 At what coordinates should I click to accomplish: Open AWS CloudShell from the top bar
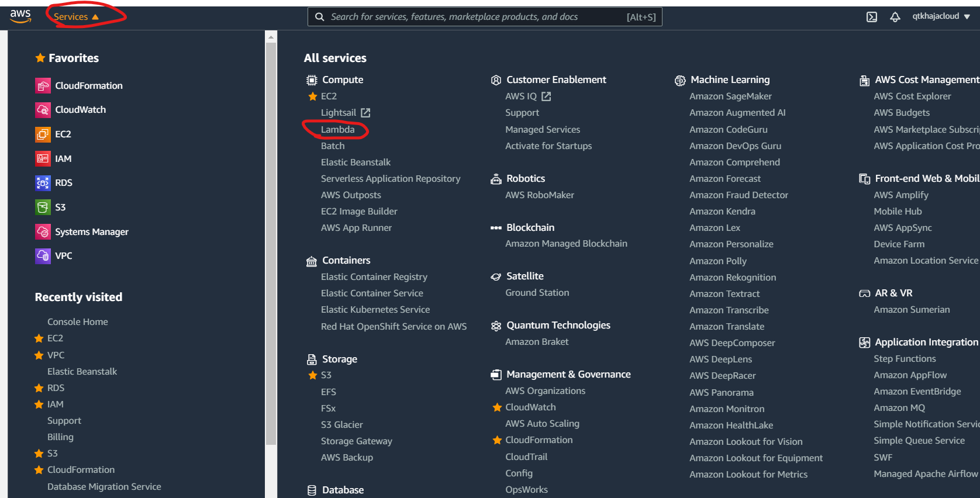pyautogui.click(x=872, y=17)
